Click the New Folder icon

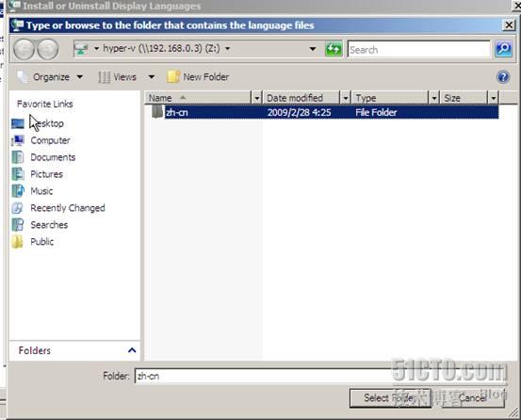click(173, 76)
